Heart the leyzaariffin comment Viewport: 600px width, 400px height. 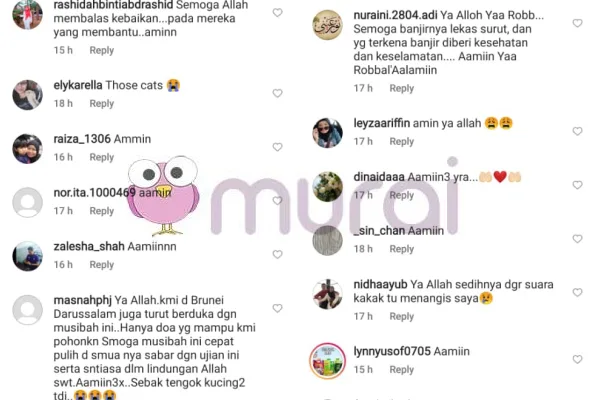pyautogui.click(x=577, y=131)
